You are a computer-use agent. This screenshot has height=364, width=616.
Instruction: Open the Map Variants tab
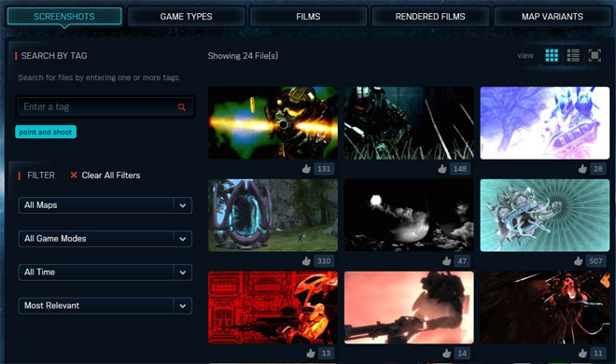click(x=553, y=17)
